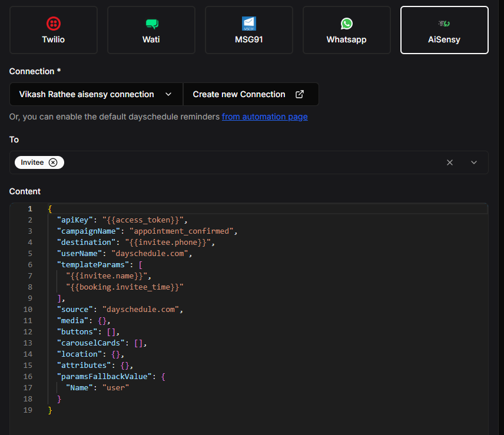This screenshot has width=504, height=435.
Task: Click the blue MSG91 envelope icon
Action: point(249,24)
